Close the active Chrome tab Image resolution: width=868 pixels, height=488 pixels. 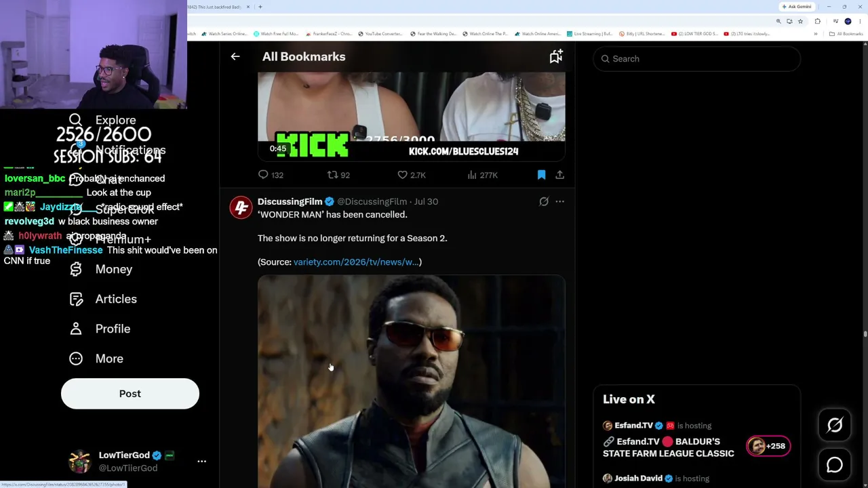(x=248, y=7)
